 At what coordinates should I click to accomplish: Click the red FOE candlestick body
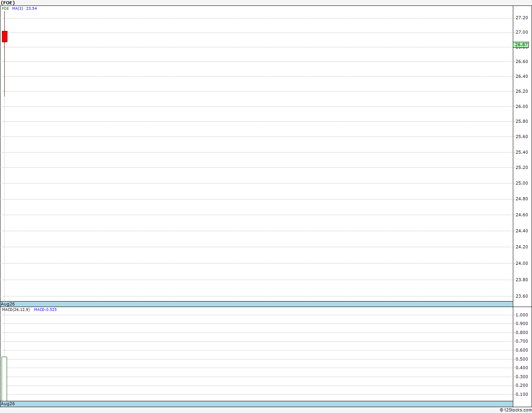point(5,36)
